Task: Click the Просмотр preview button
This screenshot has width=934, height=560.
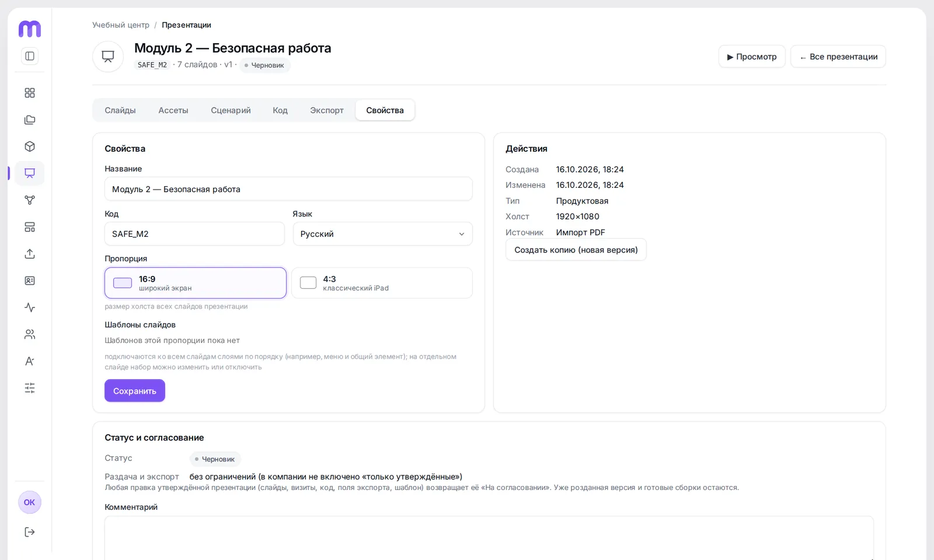Action: click(x=752, y=57)
